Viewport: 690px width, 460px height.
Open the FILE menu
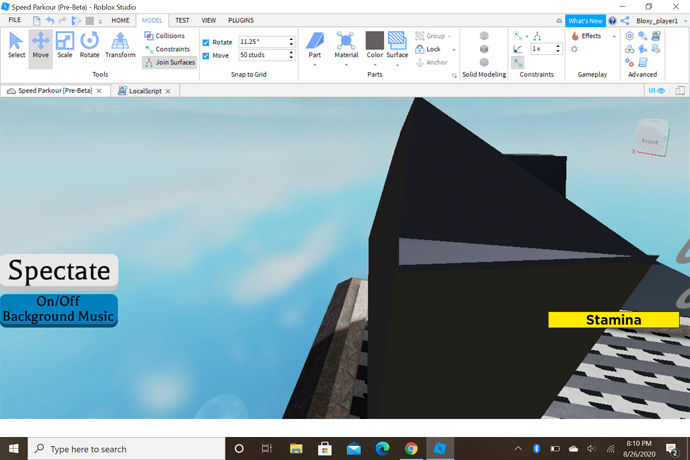pyautogui.click(x=15, y=20)
